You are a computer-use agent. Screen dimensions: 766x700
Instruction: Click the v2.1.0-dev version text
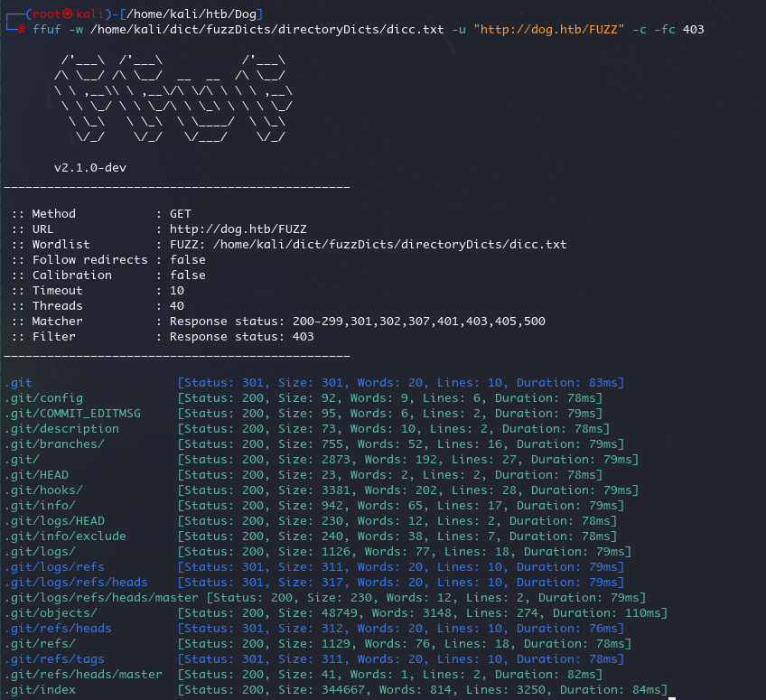90,168
